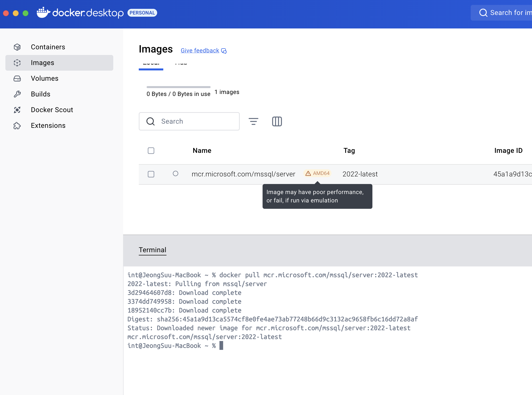Viewport: 532px width, 395px height.
Task: Switch to the Terminal tab
Action: point(152,250)
